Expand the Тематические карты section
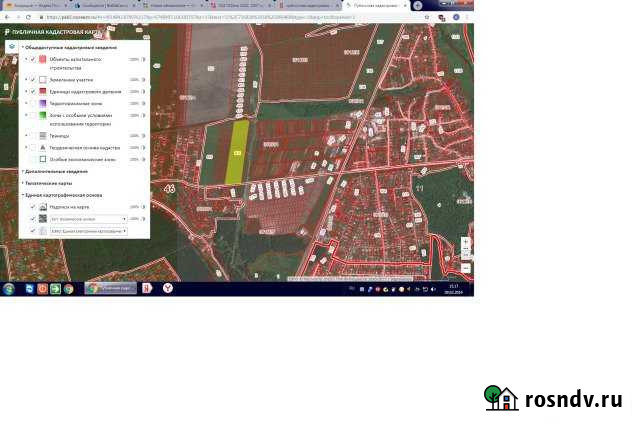640x427 pixels. 23,183
